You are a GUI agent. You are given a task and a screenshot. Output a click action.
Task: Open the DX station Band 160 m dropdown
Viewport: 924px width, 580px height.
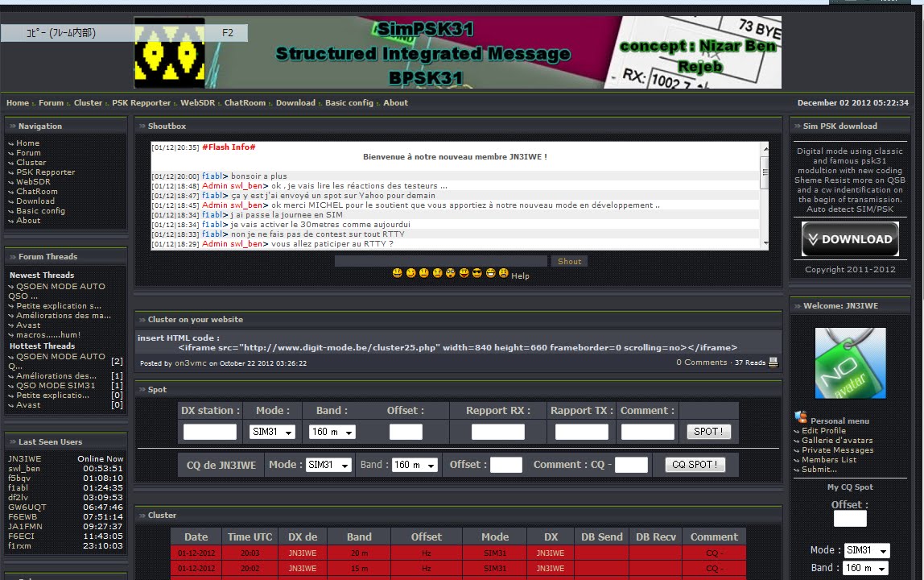coord(332,432)
